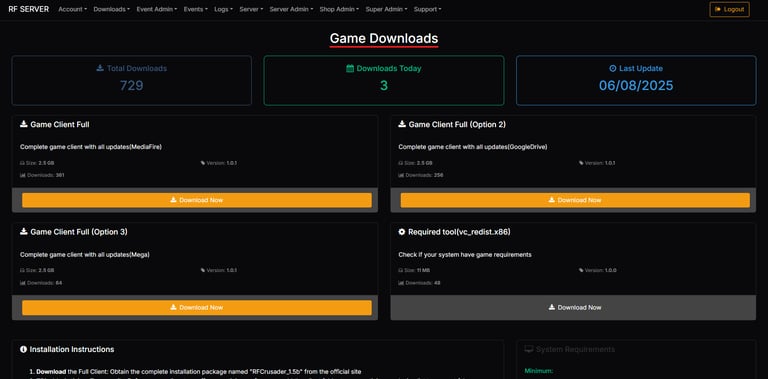Image resolution: width=768 pixels, height=379 pixels.
Task: Click download icon beside 'Game Client Full (Option 2)'
Action: click(402, 124)
